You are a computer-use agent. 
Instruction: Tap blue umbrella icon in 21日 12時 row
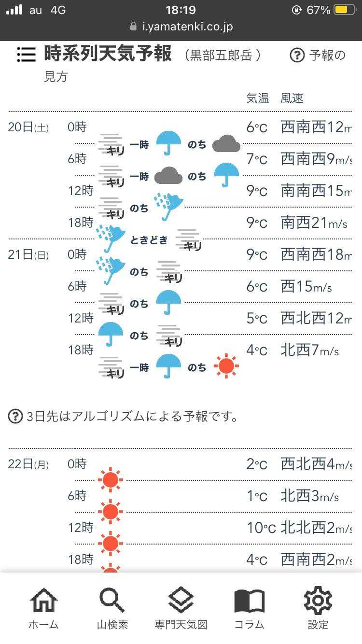tap(111, 334)
